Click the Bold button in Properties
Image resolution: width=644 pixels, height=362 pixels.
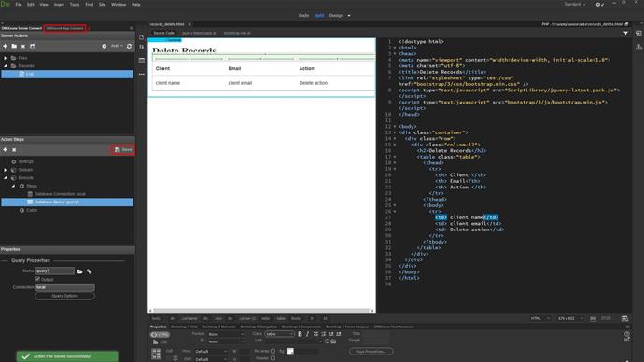[x=300, y=334]
